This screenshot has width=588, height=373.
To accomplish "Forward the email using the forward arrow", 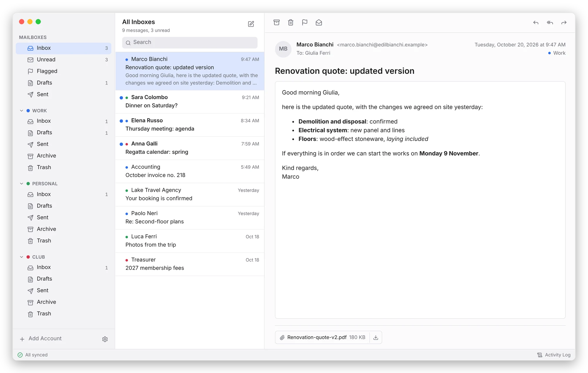I will [x=564, y=23].
